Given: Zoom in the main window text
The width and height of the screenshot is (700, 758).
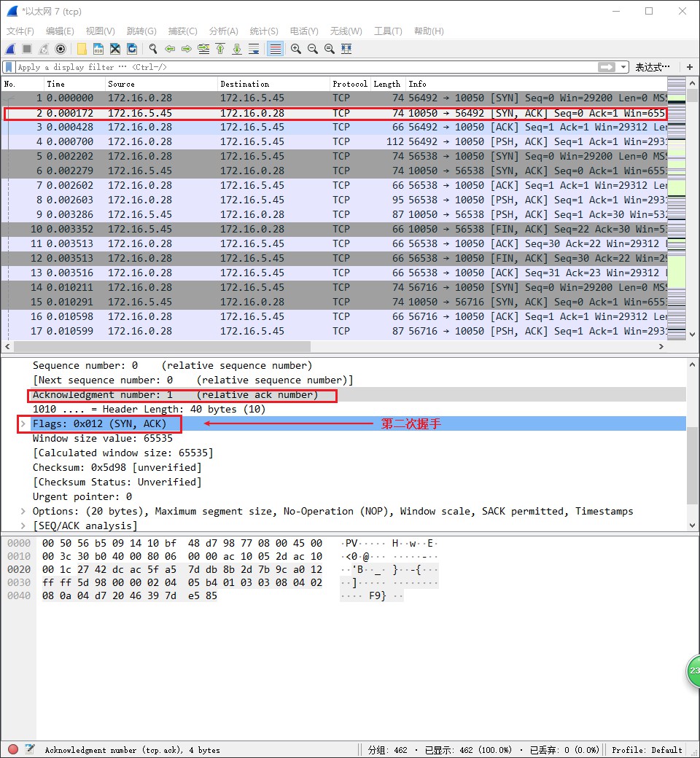Looking at the screenshot, I should tap(296, 49).
